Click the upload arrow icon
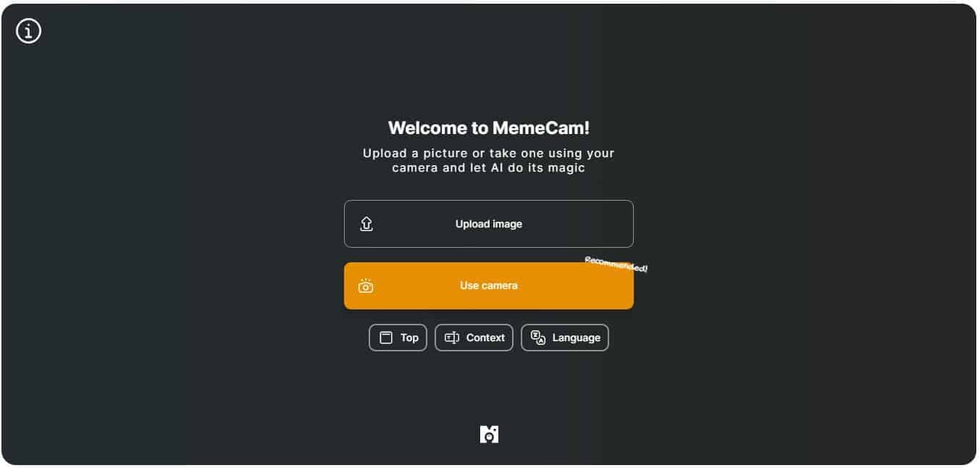The width and height of the screenshot is (980, 468). pos(367,224)
